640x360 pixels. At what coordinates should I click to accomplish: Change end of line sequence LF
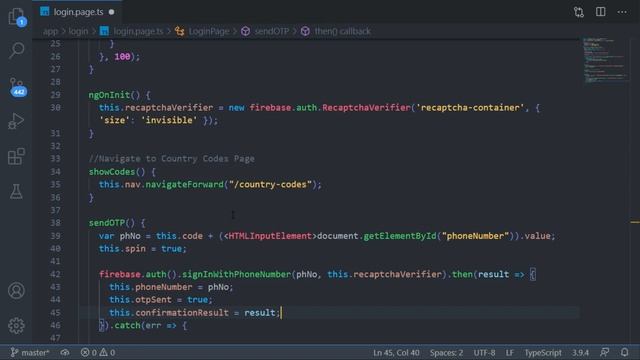pyautogui.click(x=510, y=353)
